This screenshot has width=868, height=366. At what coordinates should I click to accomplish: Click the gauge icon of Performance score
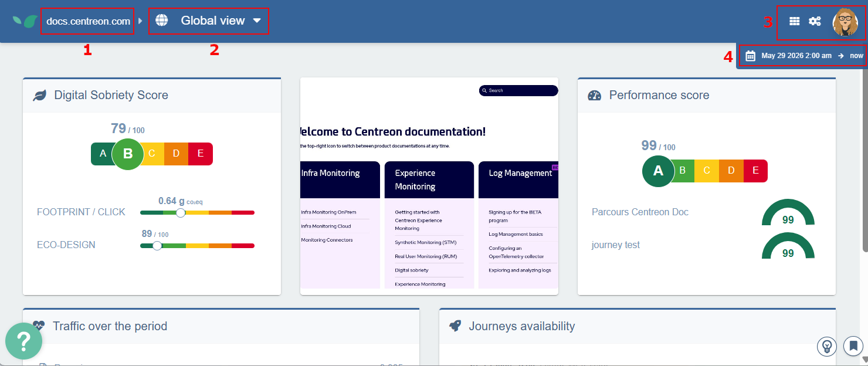coord(595,95)
